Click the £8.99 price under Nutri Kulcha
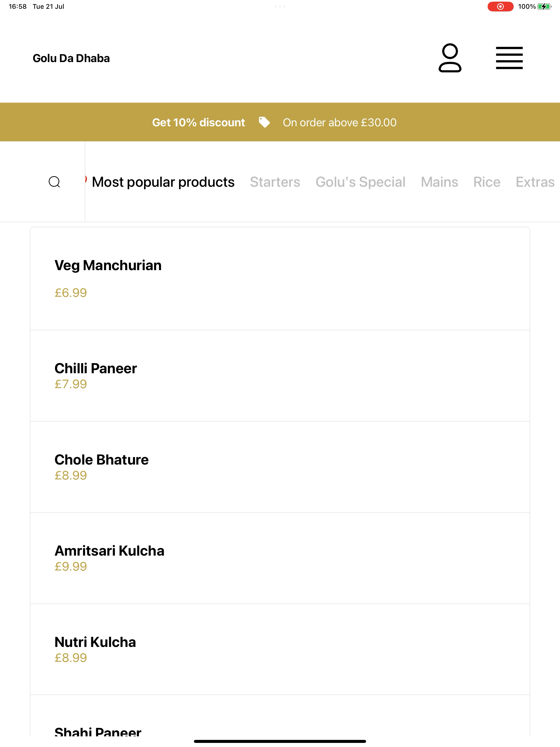 click(71, 658)
